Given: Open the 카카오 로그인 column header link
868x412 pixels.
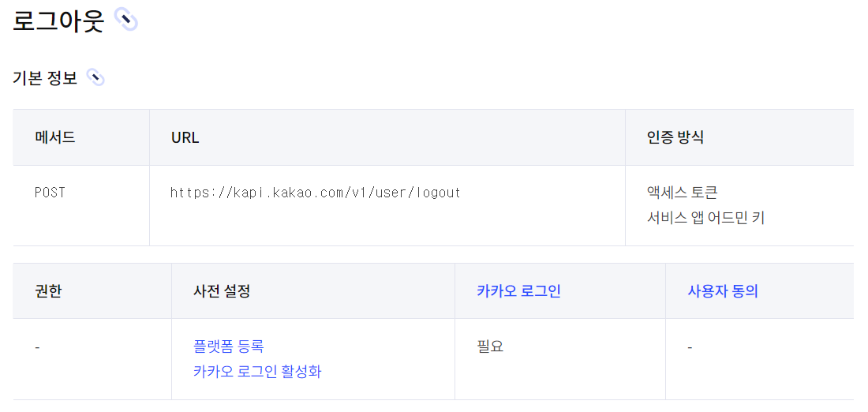Looking at the screenshot, I should pyautogui.click(x=518, y=291).
